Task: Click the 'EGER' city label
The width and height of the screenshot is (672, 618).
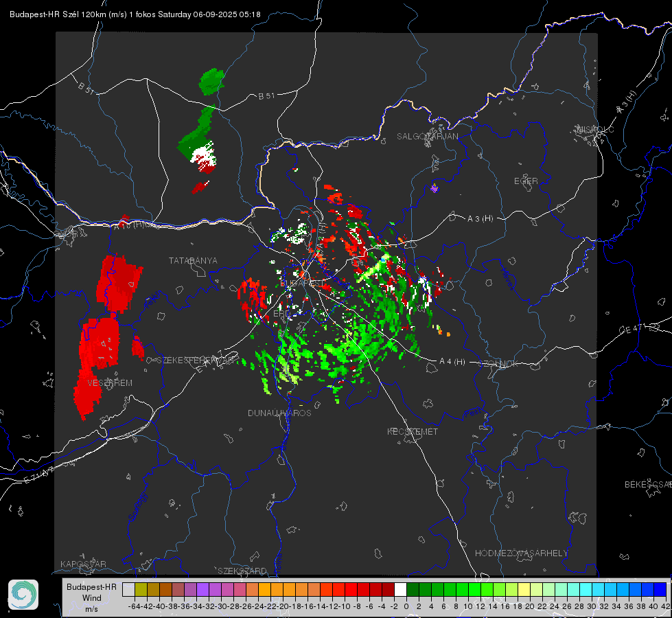Action: 526,181
